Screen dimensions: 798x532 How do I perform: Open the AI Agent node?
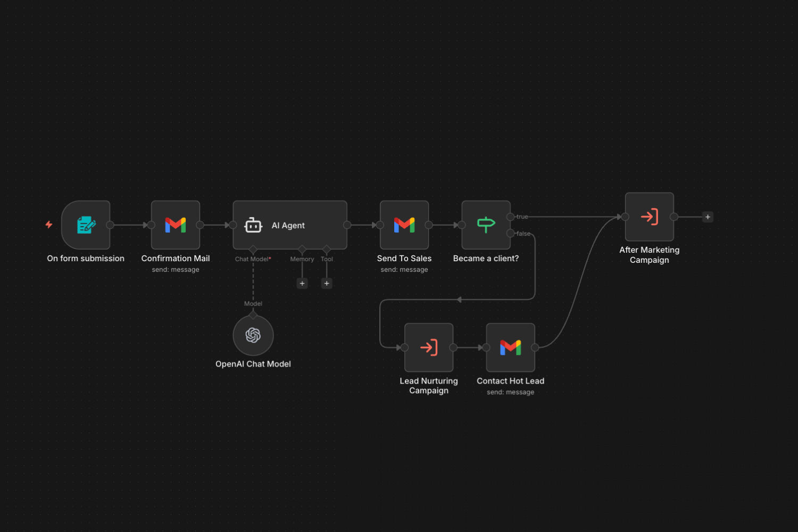click(x=289, y=225)
